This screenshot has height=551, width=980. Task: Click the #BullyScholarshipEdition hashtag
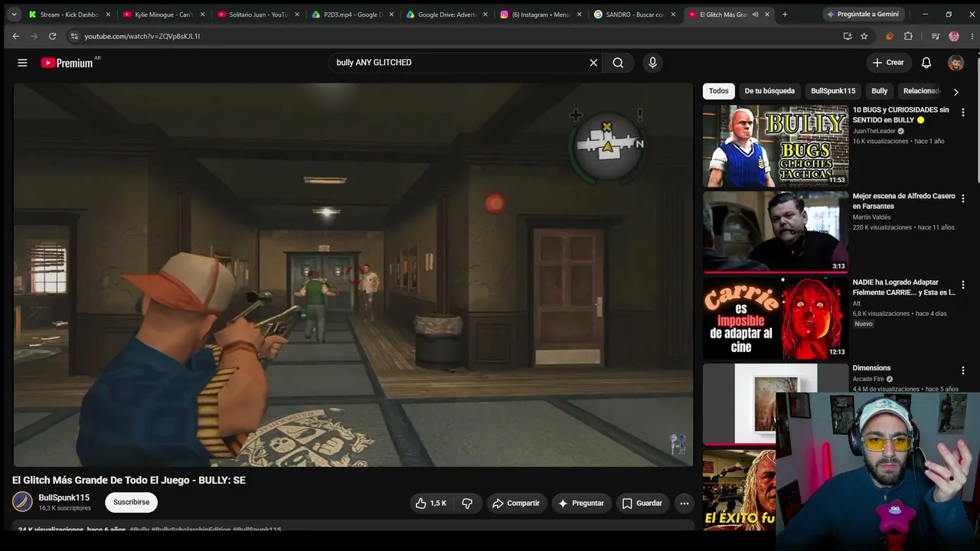coord(191,530)
